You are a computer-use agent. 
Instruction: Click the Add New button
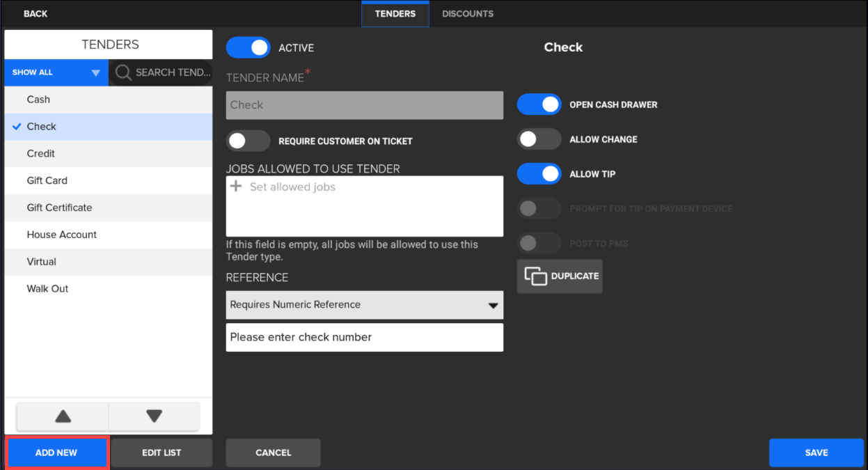click(x=56, y=453)
